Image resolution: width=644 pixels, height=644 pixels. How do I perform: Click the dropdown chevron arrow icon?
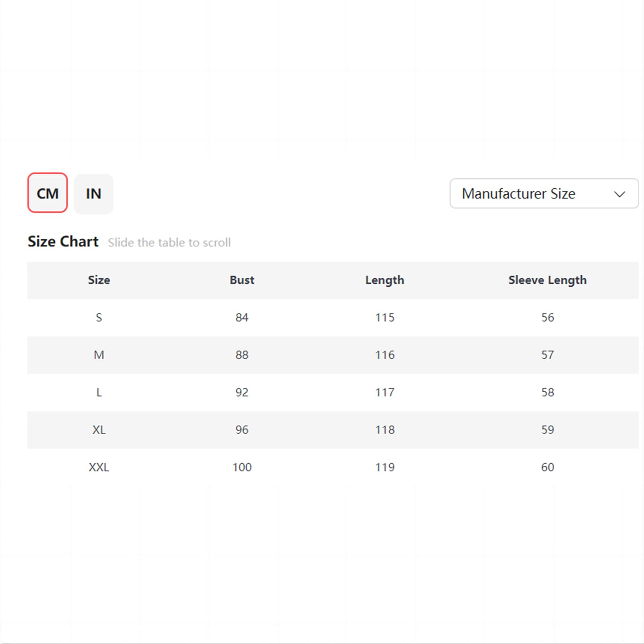click(619, 194)
